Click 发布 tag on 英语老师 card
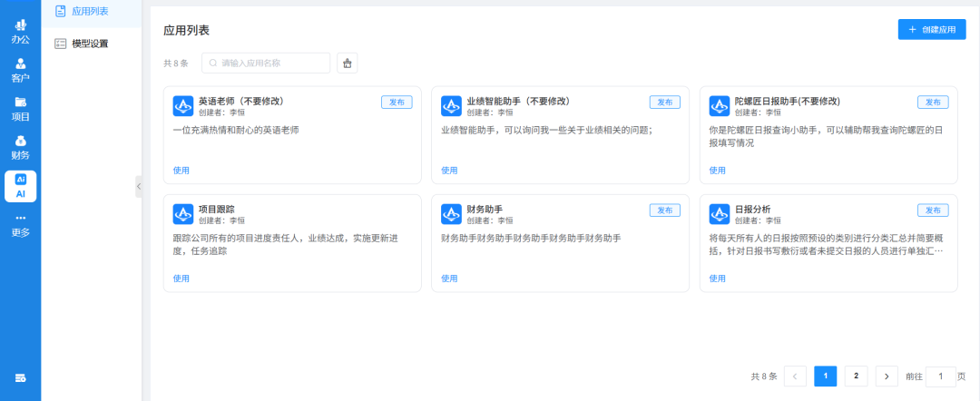Viewport: 980px width, 401px height. pos(397,103)
